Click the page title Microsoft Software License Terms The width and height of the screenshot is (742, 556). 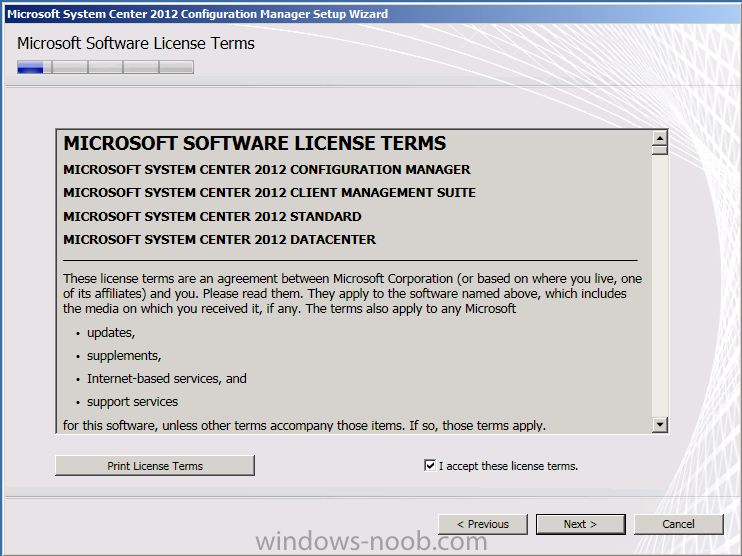point(136,44)
